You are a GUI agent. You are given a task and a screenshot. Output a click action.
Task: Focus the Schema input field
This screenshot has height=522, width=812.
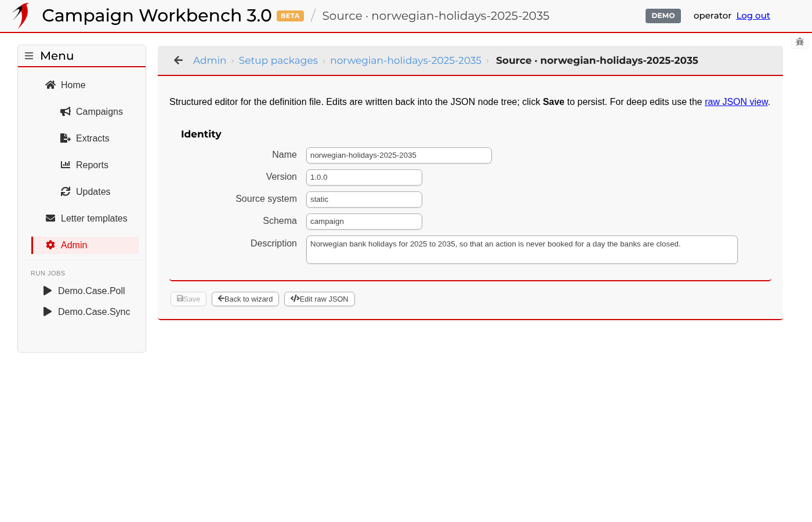364,222
